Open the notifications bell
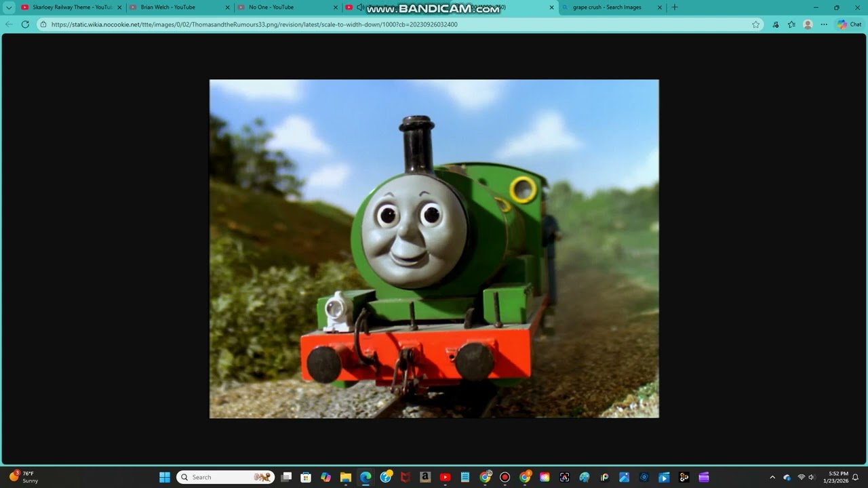Screen dimensions: 868x488 coord(856,477)
